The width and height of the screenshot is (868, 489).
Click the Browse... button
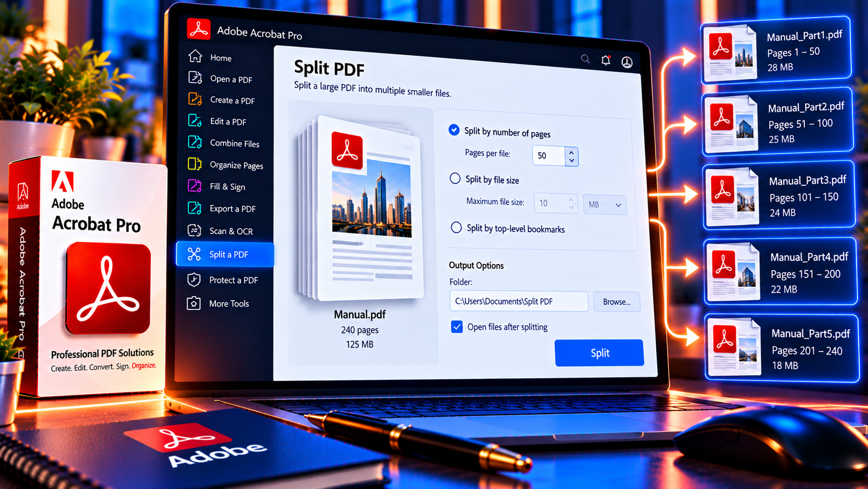(617, 302)
